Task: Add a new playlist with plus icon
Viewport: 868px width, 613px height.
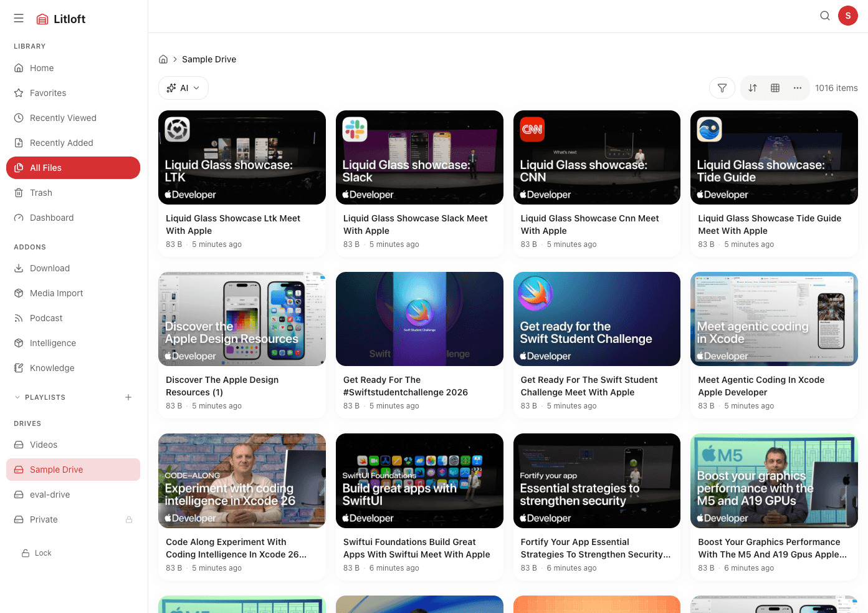Action: click(128, 397)
